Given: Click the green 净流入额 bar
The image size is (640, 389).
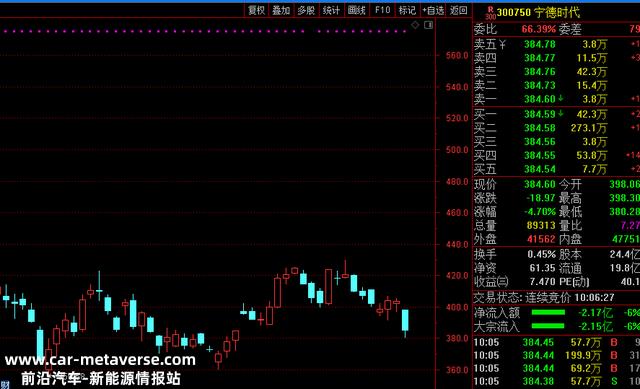Looking at the screenshot, I should click(x=548, y=313).
